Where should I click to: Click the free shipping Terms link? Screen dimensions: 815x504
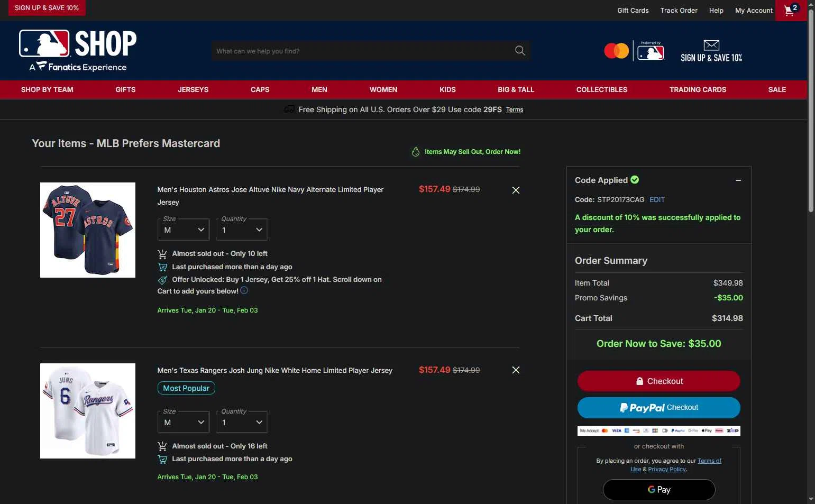[x=514, y=109]
